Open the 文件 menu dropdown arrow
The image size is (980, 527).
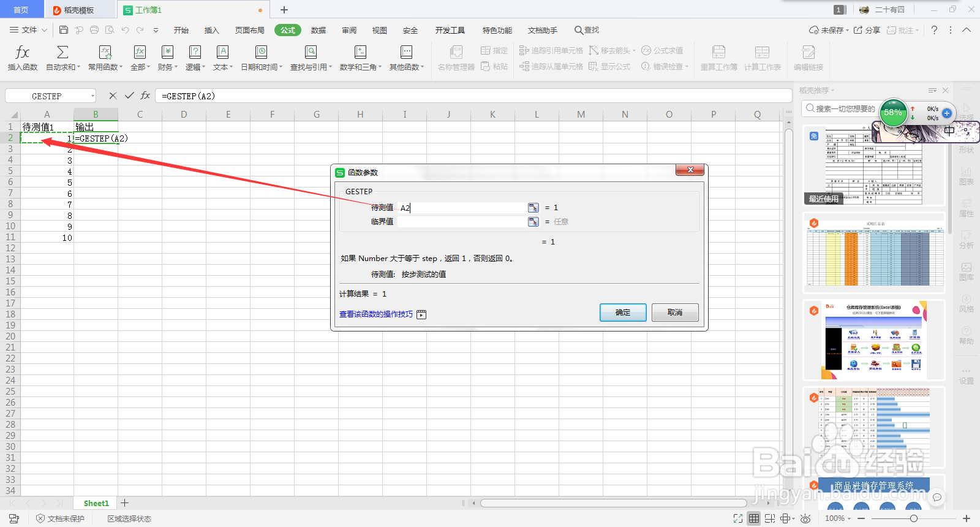(44, 30)
